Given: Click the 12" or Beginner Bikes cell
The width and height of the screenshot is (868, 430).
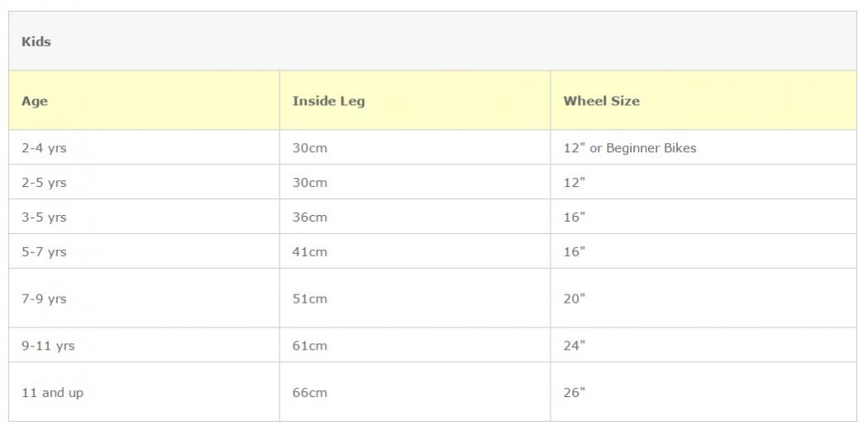Looking at the screenshot, I should coord(630,148).
